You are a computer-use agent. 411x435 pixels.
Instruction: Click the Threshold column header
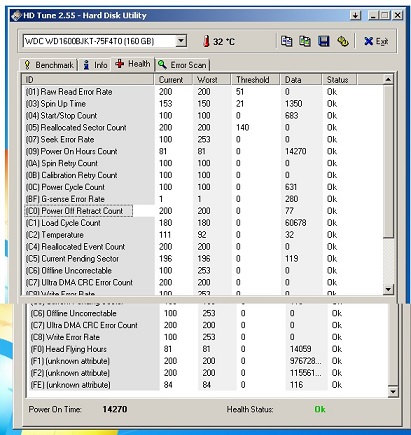pos(255,80)
